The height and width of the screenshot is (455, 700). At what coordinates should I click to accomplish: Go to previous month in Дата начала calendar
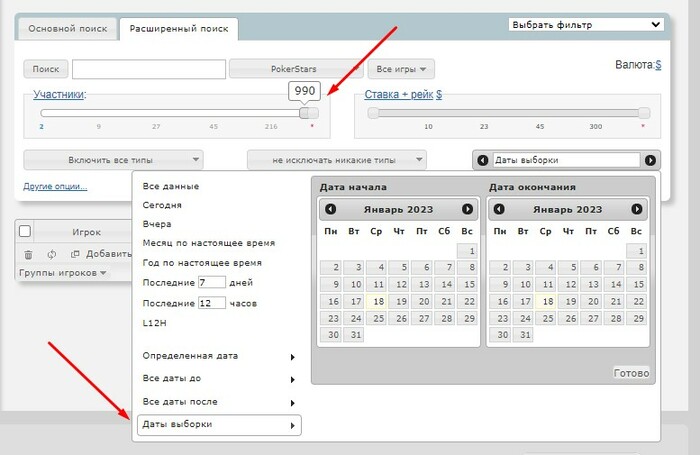pos(330,209)
